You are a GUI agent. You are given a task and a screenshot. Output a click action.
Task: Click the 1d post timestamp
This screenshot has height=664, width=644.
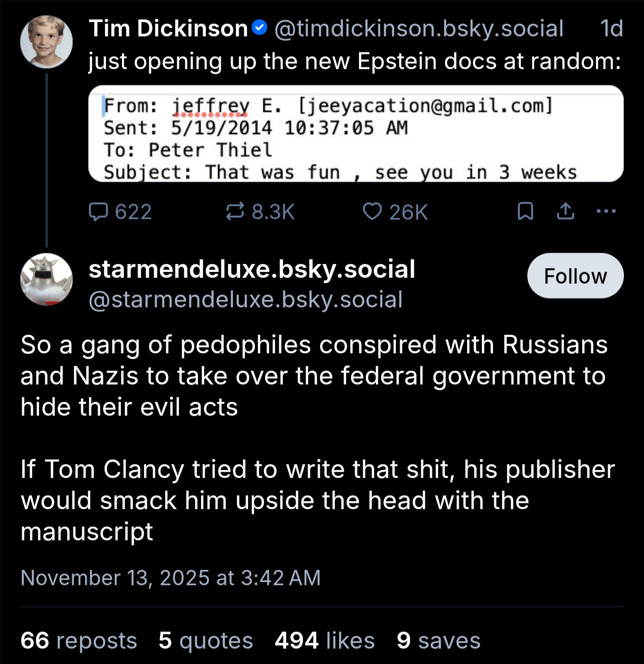point(612,29)
